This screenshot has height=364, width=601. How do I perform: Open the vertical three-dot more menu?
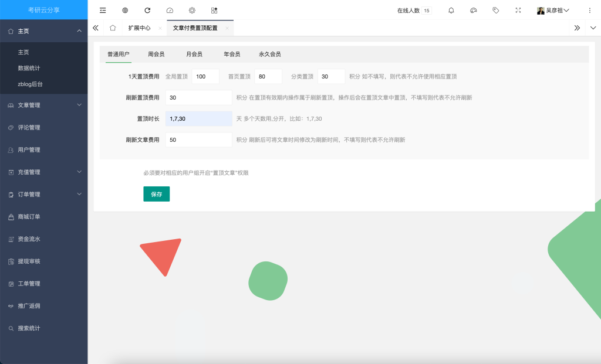pos(590,11)
